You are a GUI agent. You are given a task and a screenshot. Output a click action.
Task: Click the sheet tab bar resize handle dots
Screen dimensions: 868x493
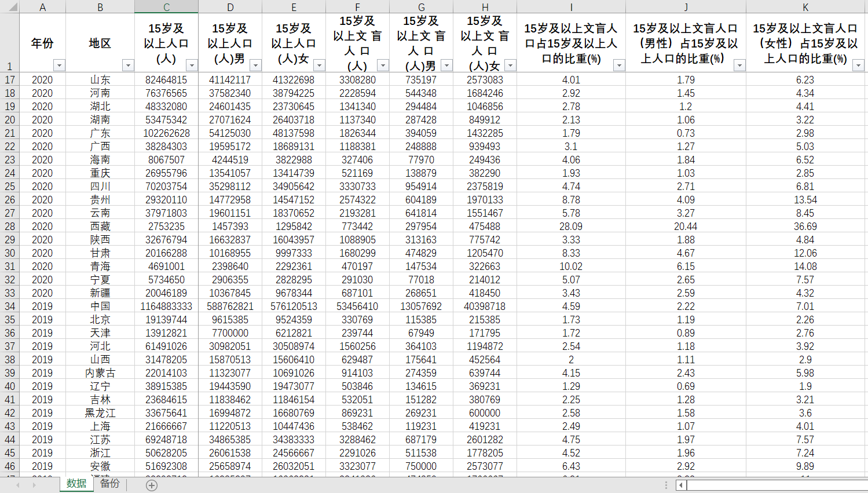click(666, 485)
